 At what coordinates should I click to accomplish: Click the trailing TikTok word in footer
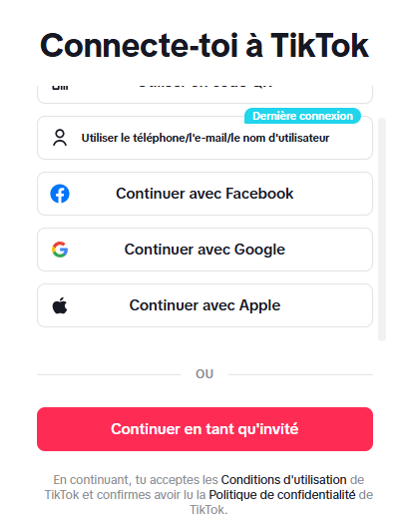pyautogui.click(x=208, y=510)
